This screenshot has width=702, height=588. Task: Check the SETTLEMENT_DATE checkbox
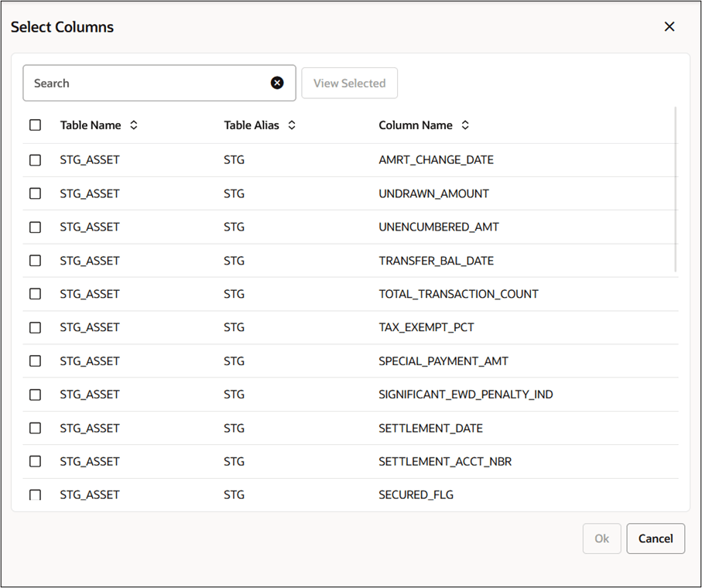[x=35, y=428]
